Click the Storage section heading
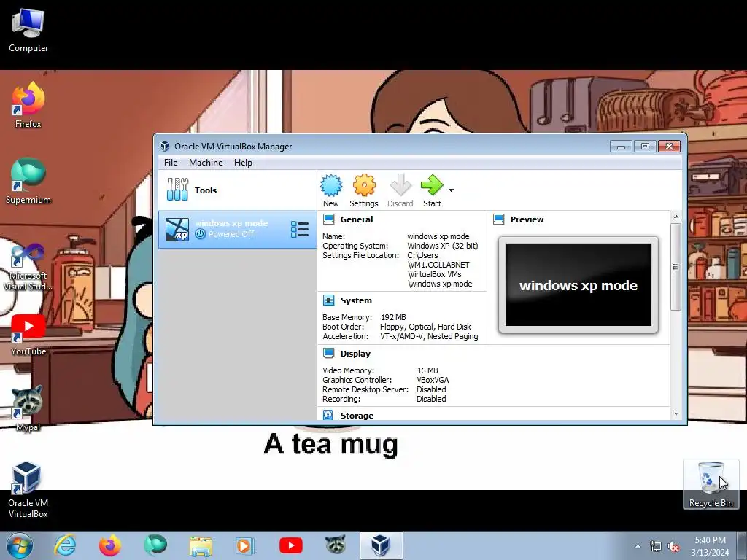 pos(357,415)
